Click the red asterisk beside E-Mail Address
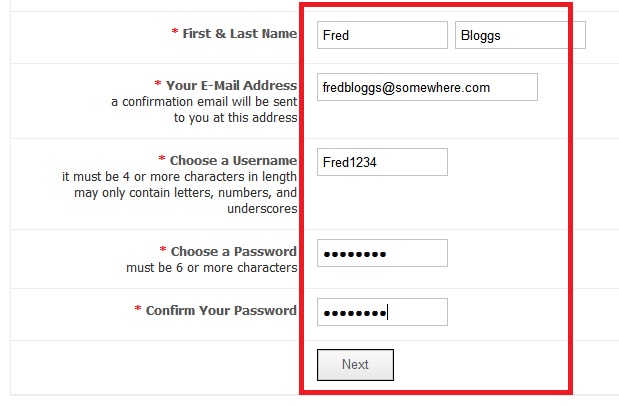 [x=158, y=85]
